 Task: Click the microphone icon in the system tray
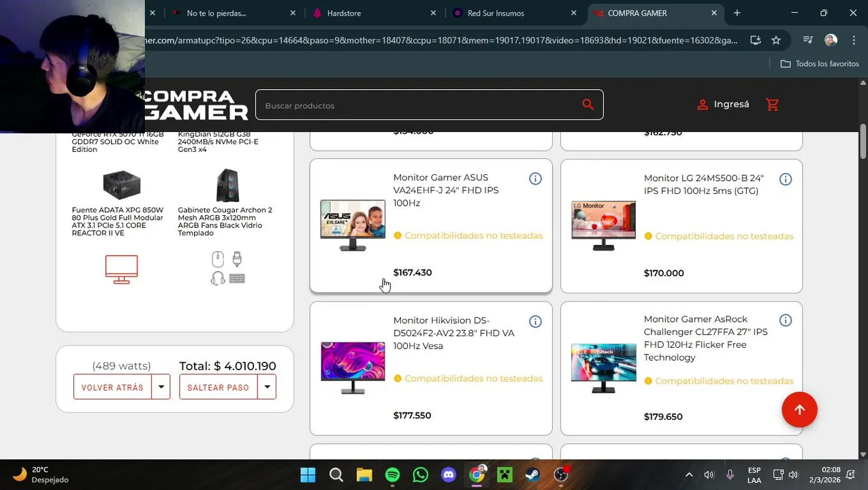(x=730, y=474)
